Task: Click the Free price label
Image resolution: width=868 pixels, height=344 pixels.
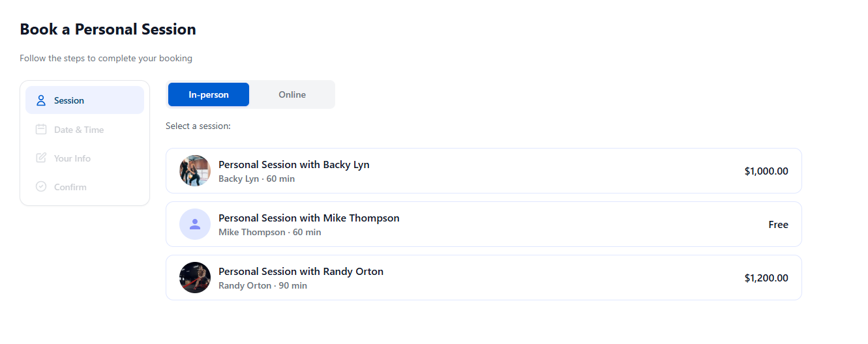Action: click(778, 225)
